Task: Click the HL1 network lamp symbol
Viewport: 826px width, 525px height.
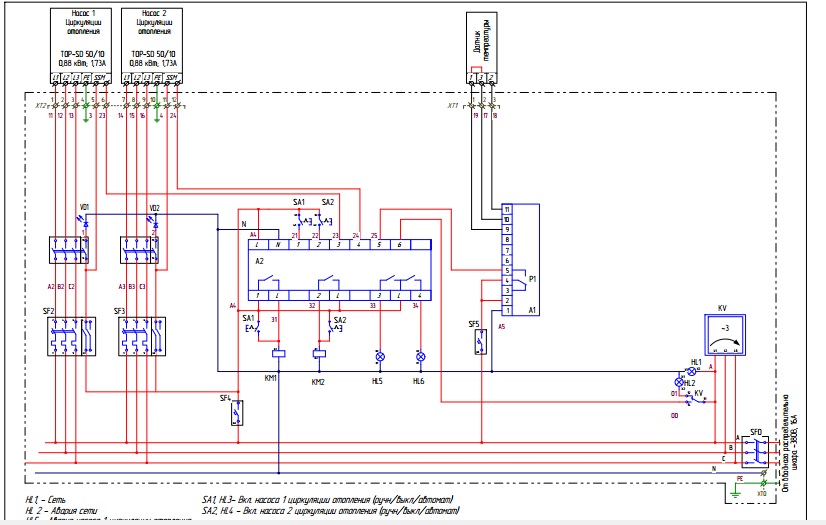Action: click(x=691, y=371)
